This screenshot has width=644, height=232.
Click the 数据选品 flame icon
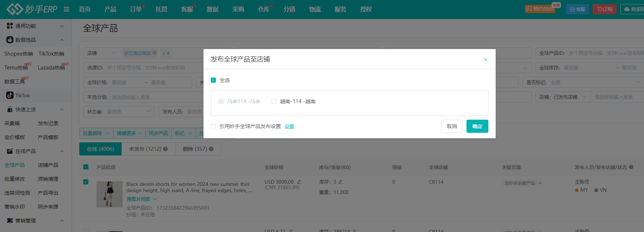tap(10, 40)
